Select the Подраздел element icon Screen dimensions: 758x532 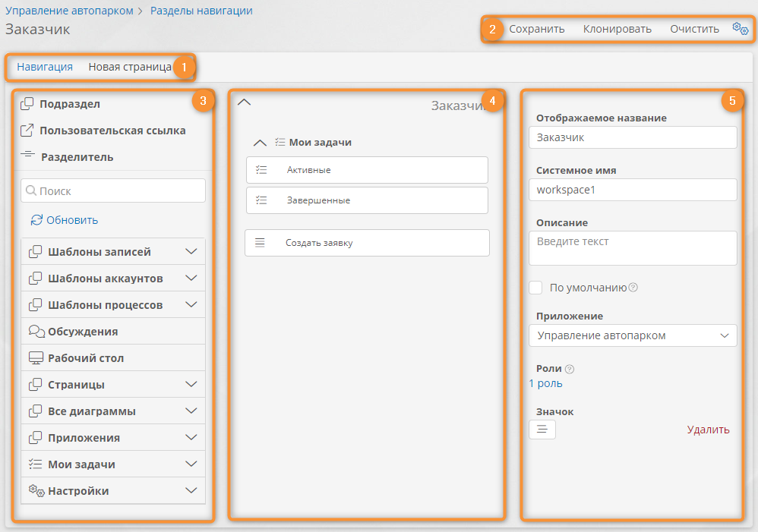tap(27, 104)
